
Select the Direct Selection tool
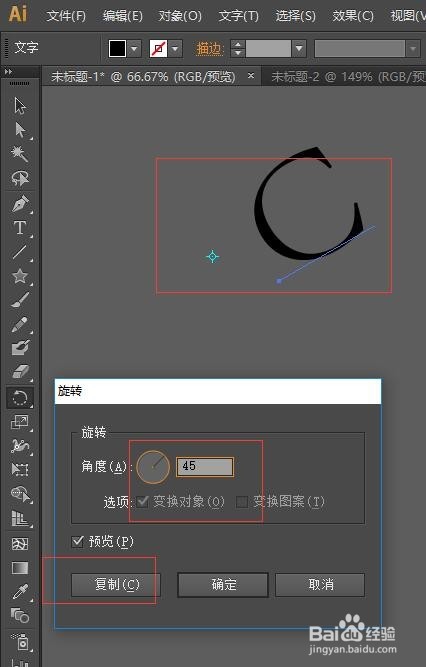(x=20, y=130)
